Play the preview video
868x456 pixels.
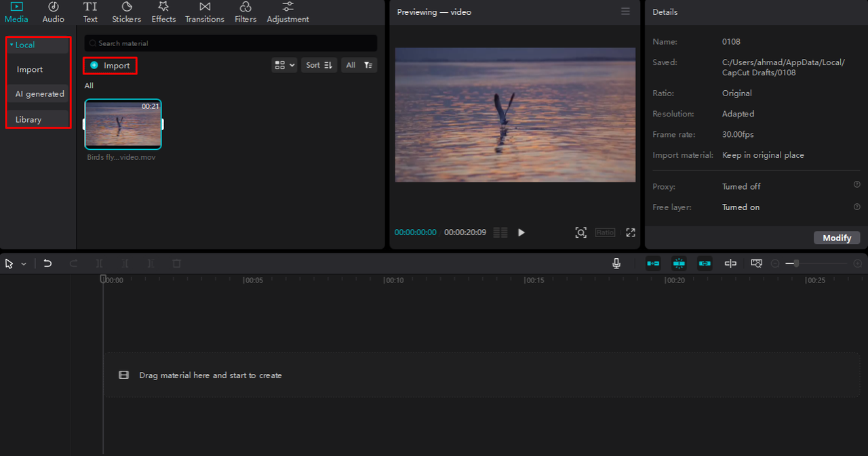tap(521, 232)
